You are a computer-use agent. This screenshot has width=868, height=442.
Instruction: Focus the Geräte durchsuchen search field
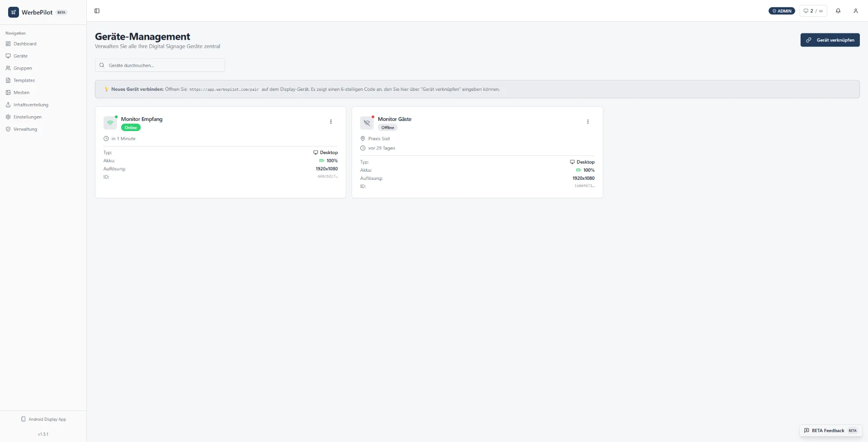[160, 65]
